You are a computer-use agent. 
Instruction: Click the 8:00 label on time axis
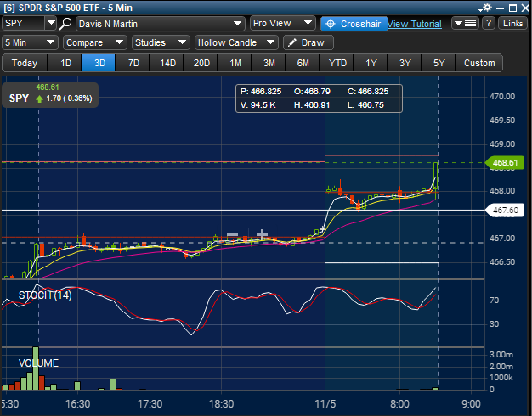(399, 404)
